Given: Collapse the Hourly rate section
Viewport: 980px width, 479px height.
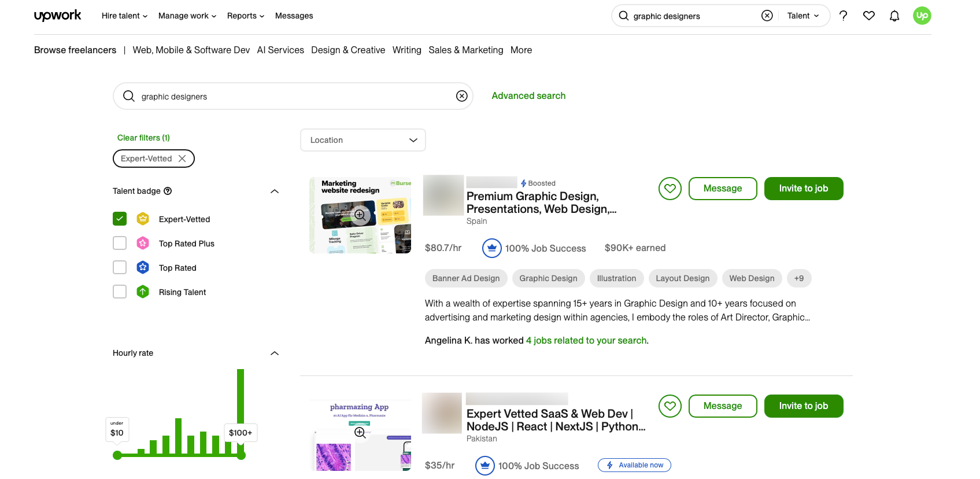Looking at the screenshot, I should (x=275, y=353).
